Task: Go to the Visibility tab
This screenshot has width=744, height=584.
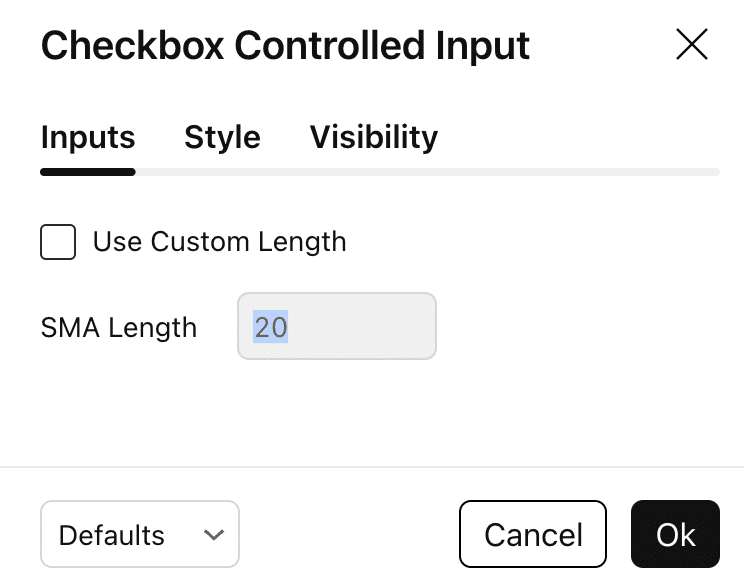Action: pyautogui.click(x=373, y=137)
